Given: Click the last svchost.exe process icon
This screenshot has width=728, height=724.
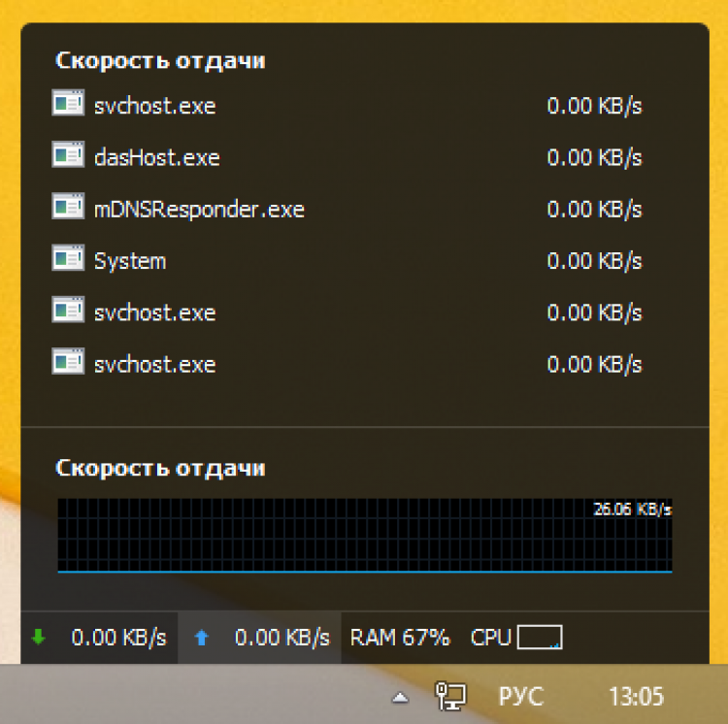Looking at the screenshot, I should (x=68, y=363).
